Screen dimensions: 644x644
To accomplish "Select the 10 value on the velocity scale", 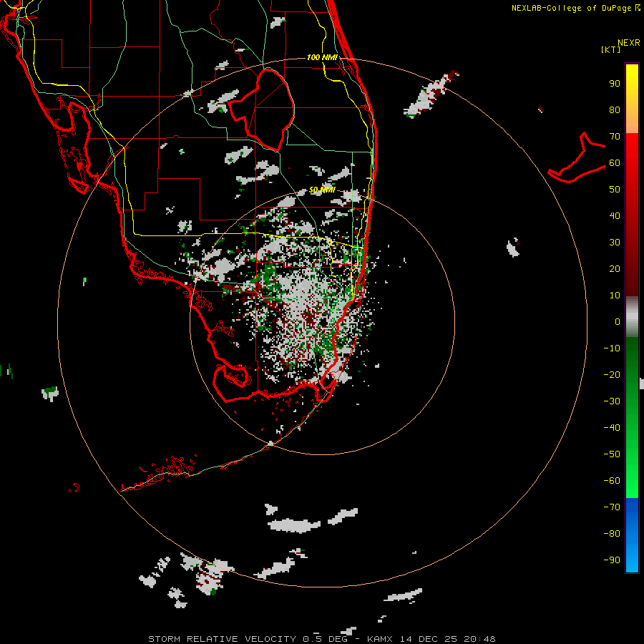I will tap(615, 296).
